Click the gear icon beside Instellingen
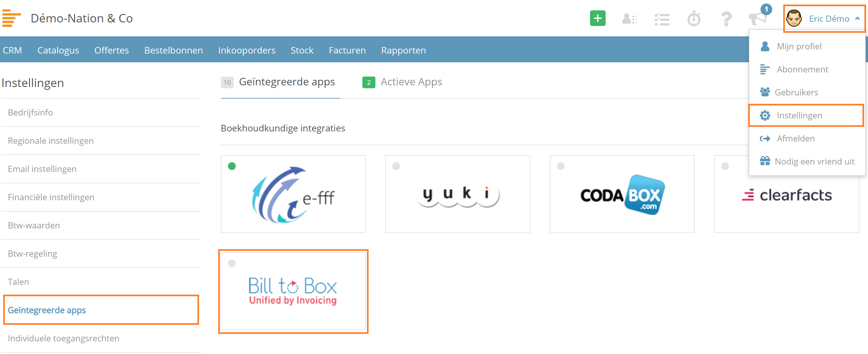868x354 pixels. [x=764, y=116]
